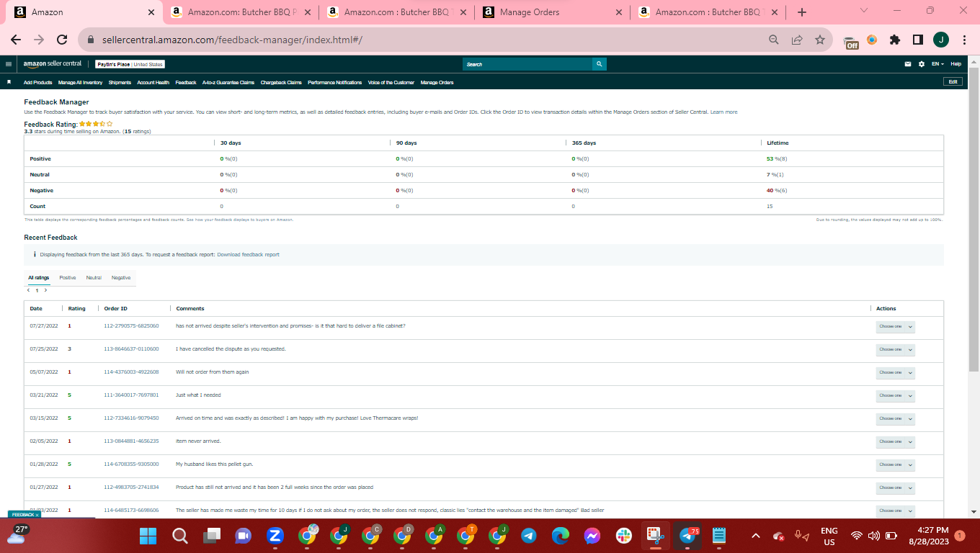Open the EN language dropdown

(937, 64)
